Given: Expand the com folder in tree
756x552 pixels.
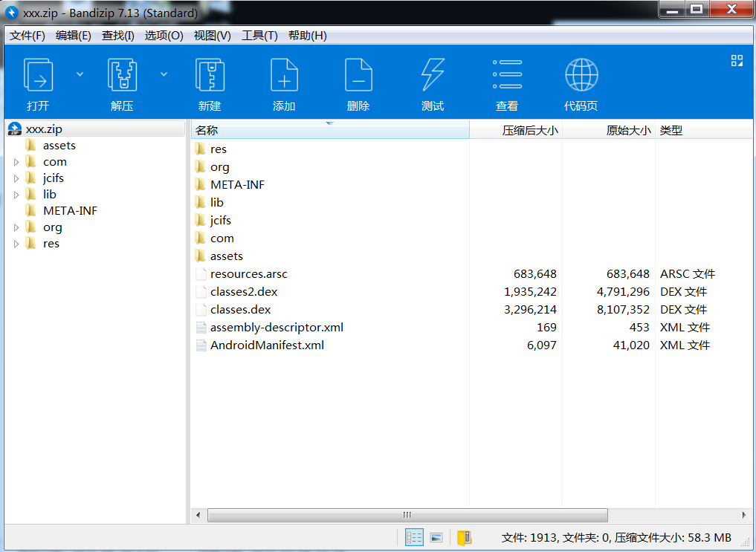Looking at the screenshot, I should pos(16,162).
